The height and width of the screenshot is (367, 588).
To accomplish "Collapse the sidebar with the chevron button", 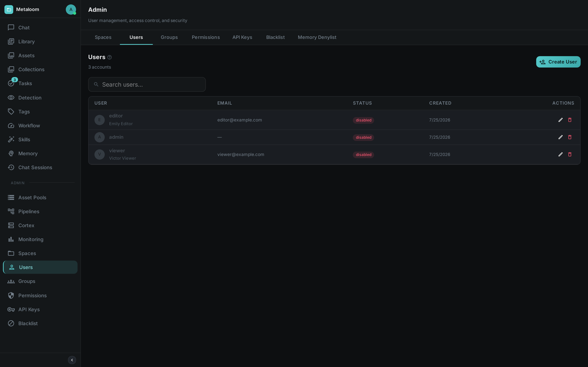I will (72, 360).
